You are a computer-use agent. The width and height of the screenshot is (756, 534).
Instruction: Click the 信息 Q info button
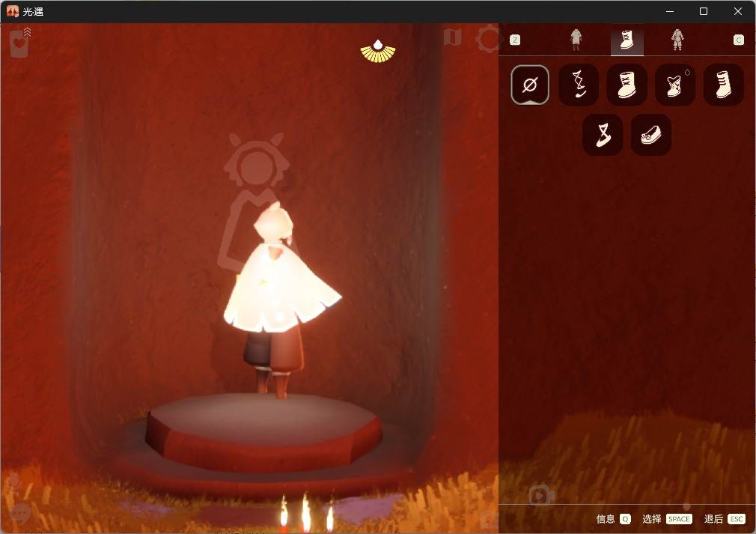click(x=613, y=519)
